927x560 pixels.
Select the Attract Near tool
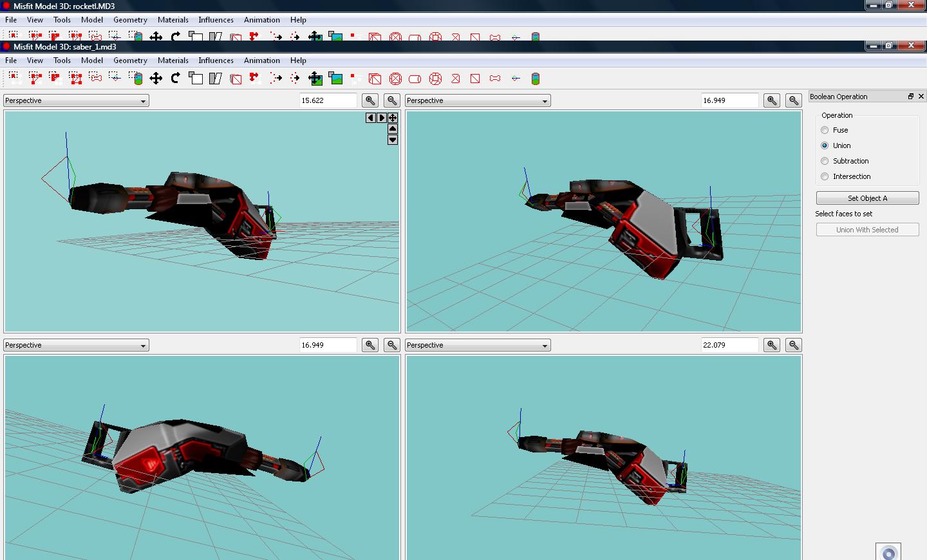[295, 79]
